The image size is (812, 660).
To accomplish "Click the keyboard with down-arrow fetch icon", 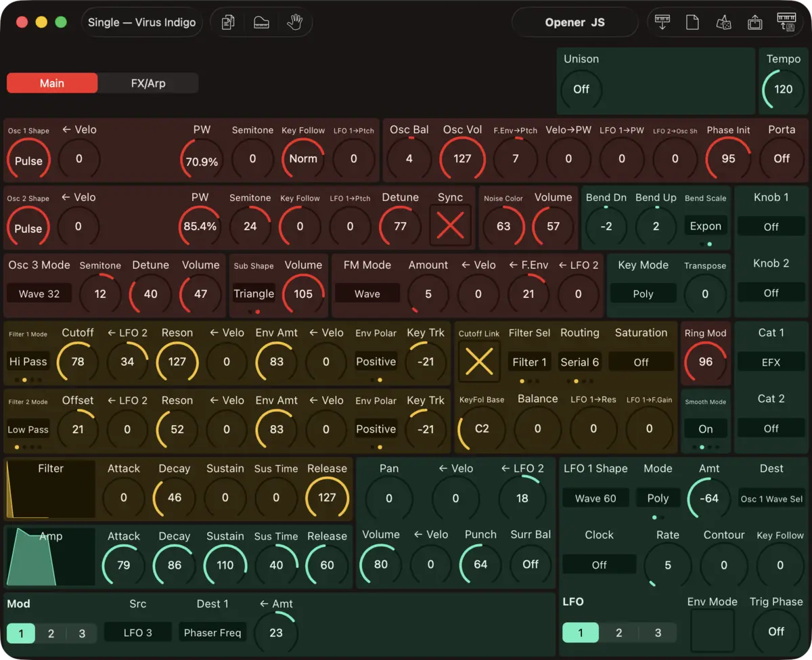I will pyautogui.click(x=662, y=22).
